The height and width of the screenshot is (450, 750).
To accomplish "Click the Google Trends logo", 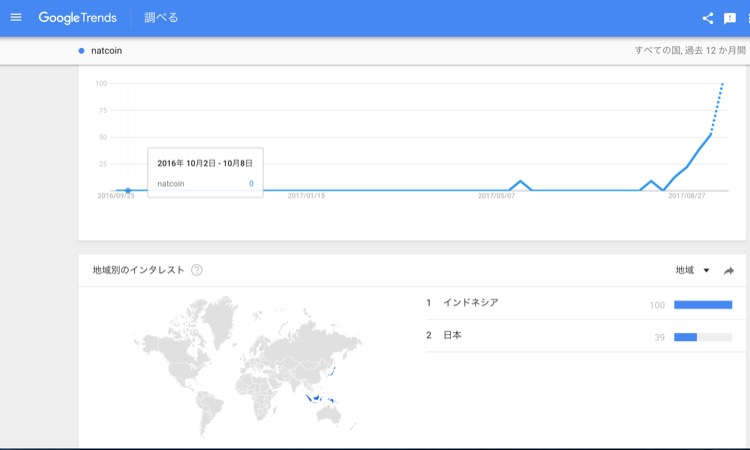I will [x=77, y=18].
